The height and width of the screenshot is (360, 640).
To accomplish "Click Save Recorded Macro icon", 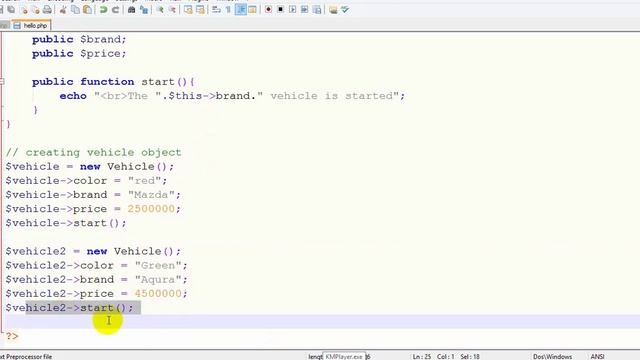I will 317,9.
